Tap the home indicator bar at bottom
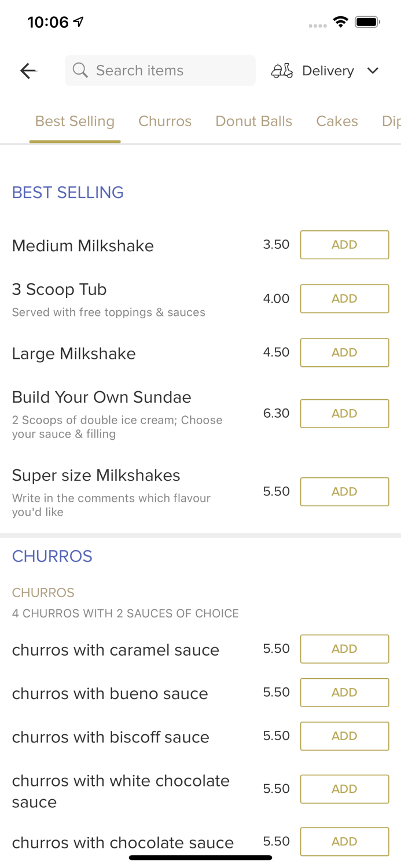The height and width of the screenshot is (868, 401). [200, 857]
